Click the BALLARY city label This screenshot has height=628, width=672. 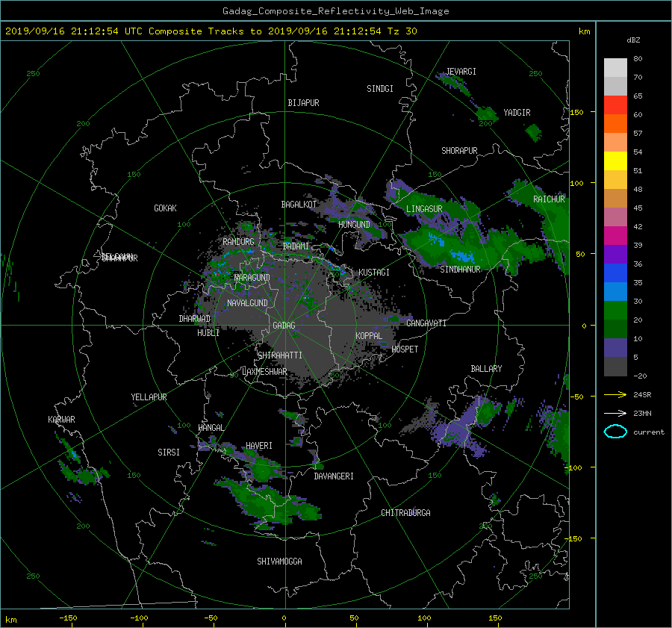(486, 369)
